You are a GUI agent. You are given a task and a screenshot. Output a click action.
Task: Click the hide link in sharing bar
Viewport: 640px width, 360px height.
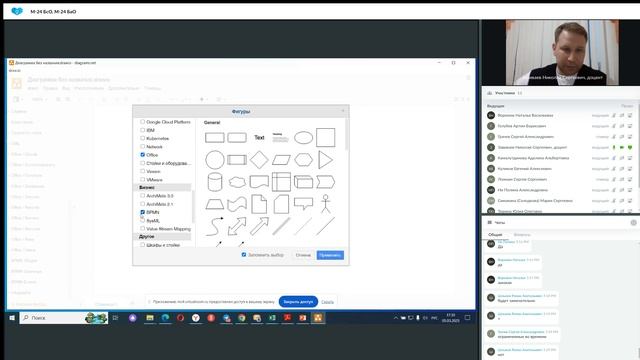pos(327,302)
